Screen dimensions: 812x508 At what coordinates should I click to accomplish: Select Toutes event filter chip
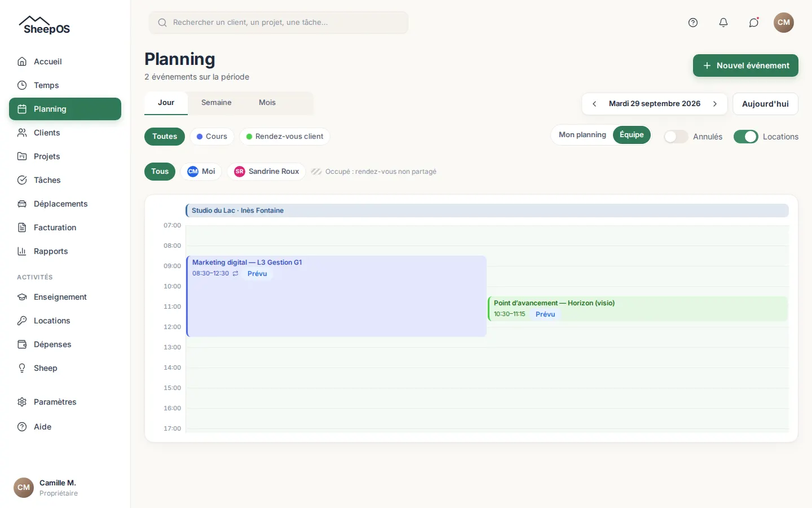click(165, 137)
